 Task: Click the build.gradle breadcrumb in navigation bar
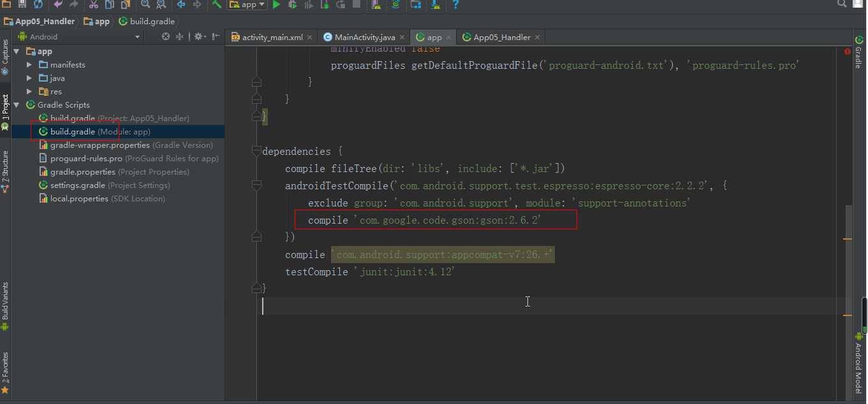tap(146, 21)
